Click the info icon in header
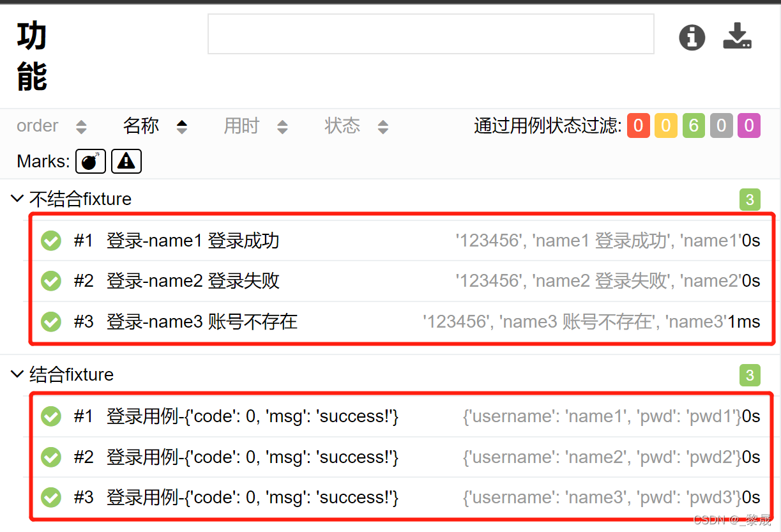The width and height of the screenshot is (781, 532). 692,37
